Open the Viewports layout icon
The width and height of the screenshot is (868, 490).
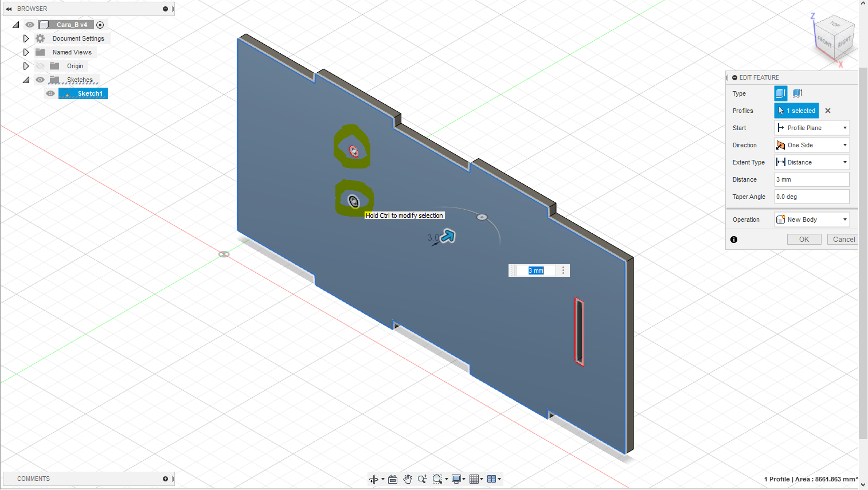pyautogui.click(x=491, y=479)
